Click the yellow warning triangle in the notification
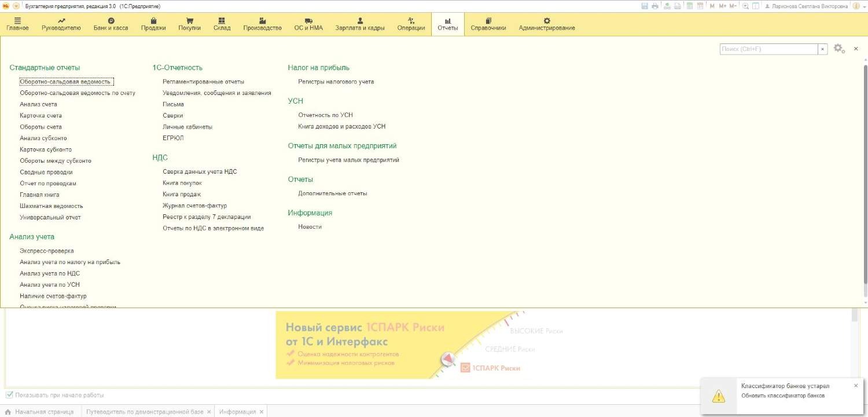Screen dimensions: 868x417 pos(718,396)
